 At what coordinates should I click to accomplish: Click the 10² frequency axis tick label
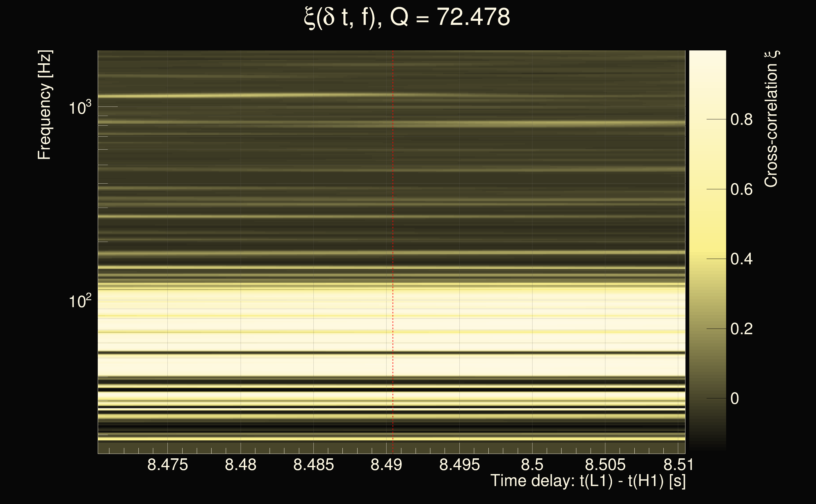(x=80, y=301)
